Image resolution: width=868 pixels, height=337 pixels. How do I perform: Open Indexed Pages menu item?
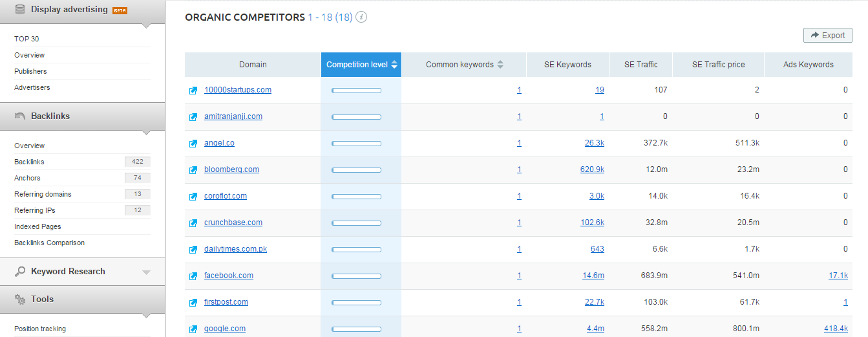coord(37,226)
